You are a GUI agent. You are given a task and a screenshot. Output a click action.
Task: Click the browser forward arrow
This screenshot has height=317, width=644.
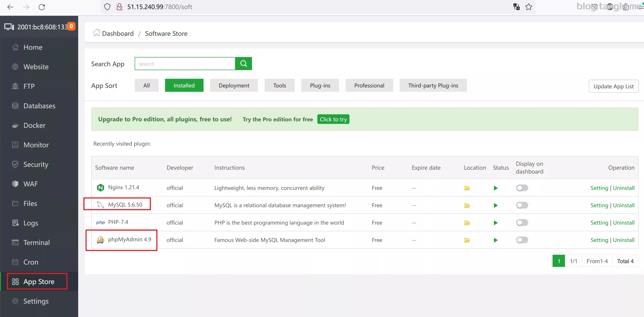point(26,7)
